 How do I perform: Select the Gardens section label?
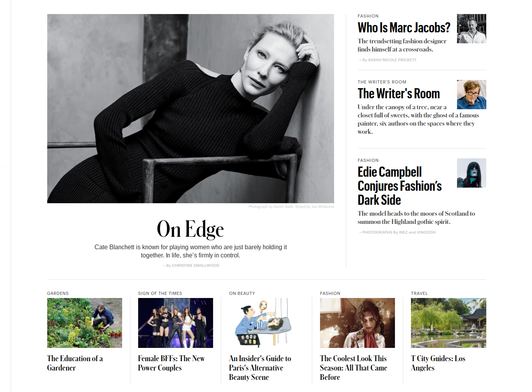click(x=58, y=293)
